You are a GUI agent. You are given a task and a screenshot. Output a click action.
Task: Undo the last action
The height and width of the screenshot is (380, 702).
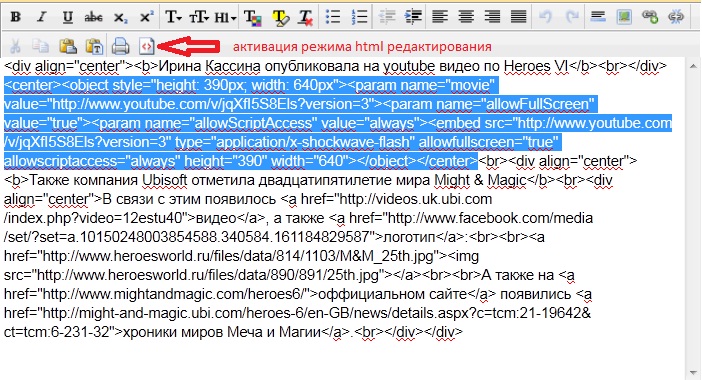tap(545, 17)
